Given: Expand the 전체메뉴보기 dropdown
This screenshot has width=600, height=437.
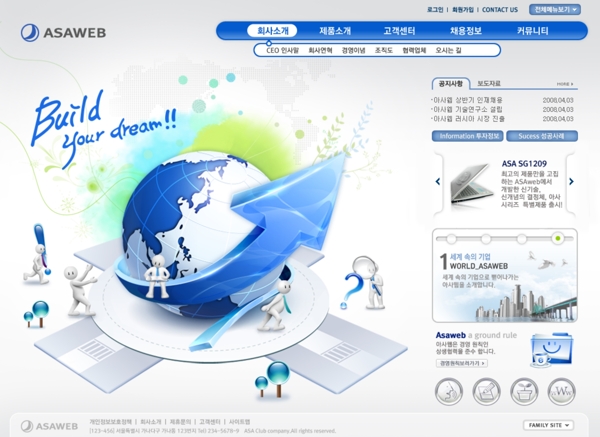Looking at the screenshot, I should tap(555, 10).
